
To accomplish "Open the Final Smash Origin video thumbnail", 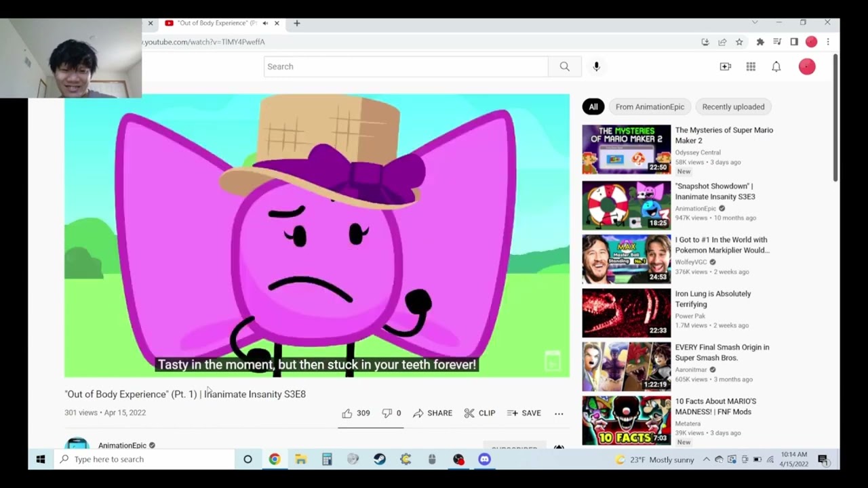I will 626,367.
